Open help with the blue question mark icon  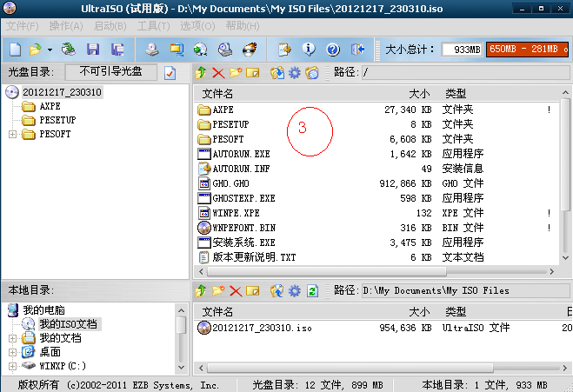333,50
